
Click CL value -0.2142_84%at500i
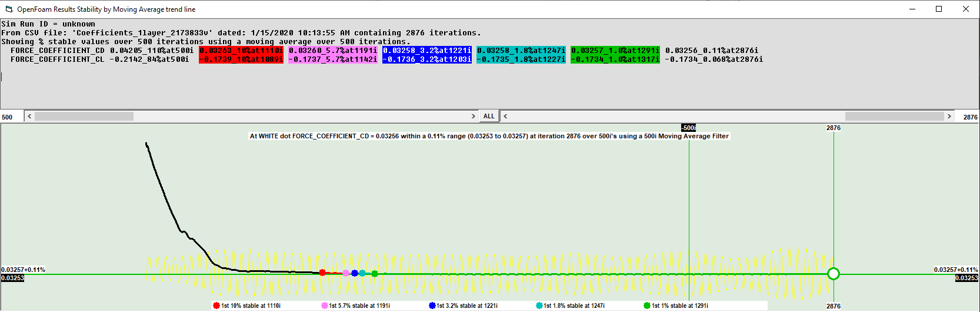149,59
